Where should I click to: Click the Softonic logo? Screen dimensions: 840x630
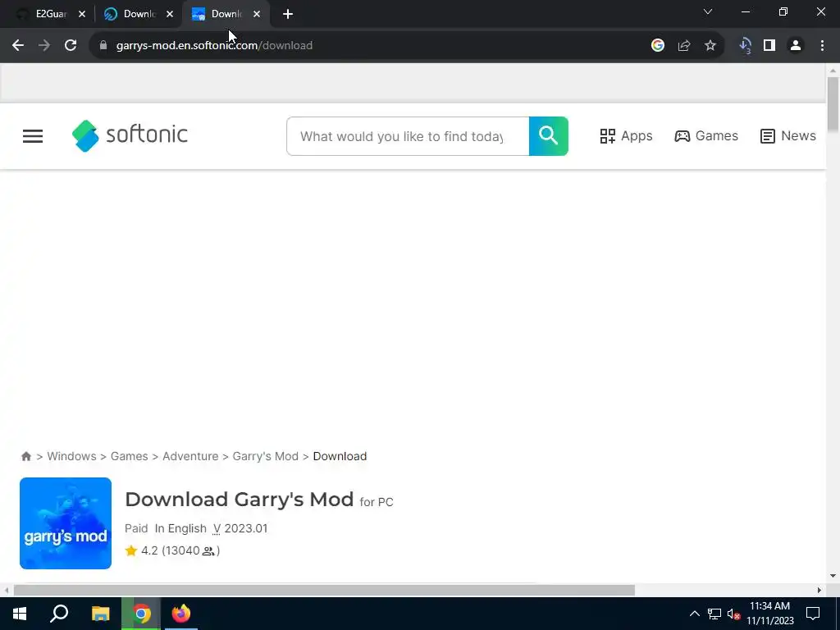coord(130,135)
